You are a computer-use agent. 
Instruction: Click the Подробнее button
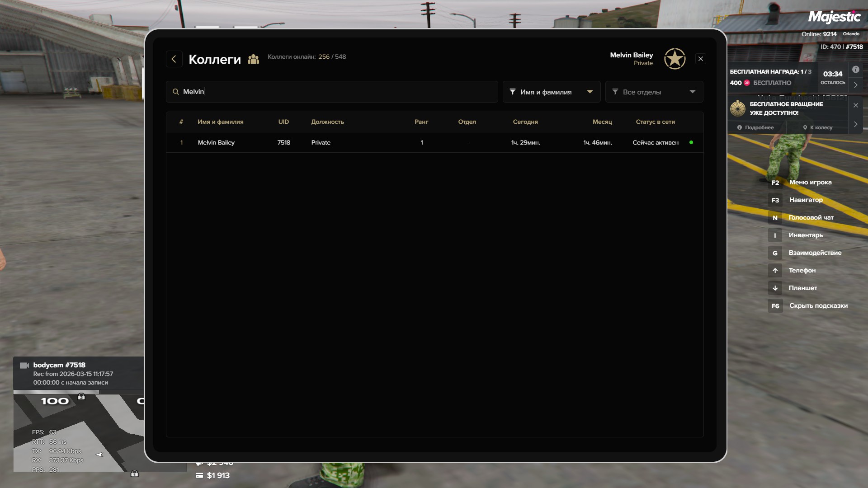tap(756, 128)
